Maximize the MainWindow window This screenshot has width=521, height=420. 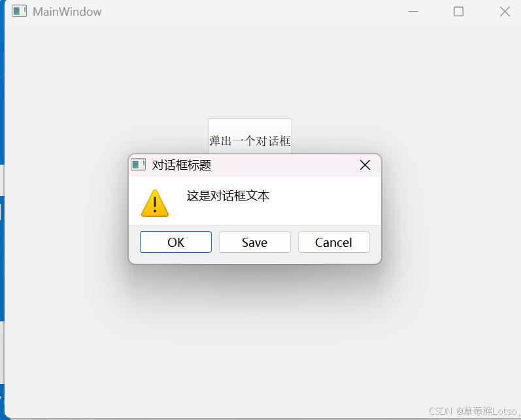pos(458,12)
